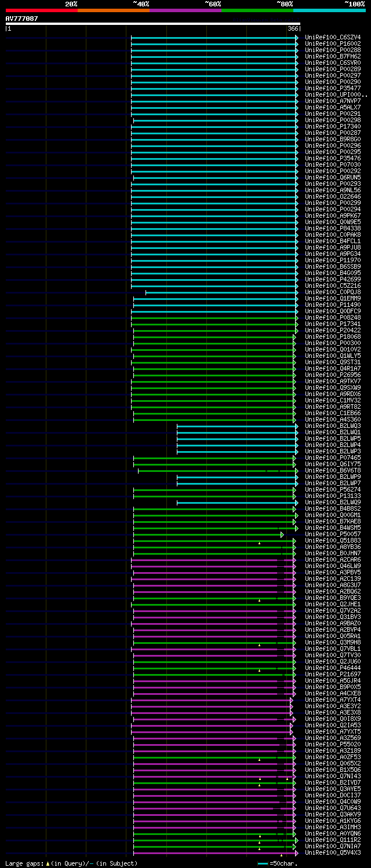Select hit label UniRef100_A5GJR4
371x868 pixels.
[333, 680]
